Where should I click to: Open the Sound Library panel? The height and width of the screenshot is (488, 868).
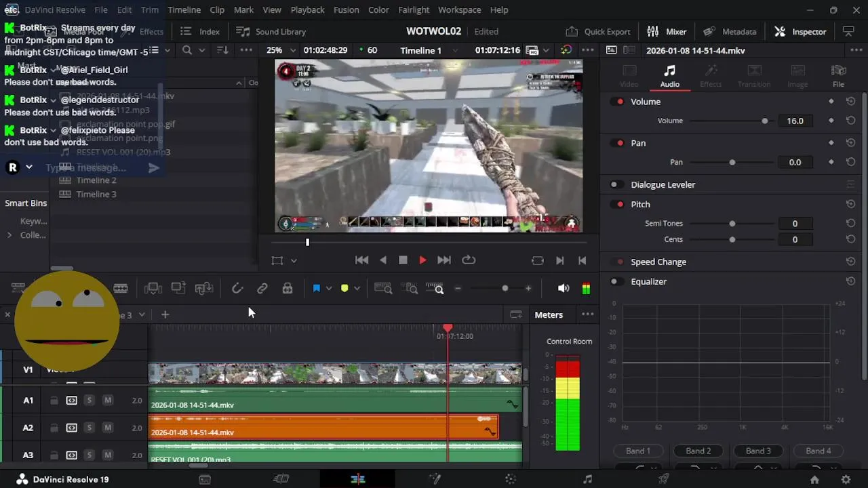click(x=271, y=32)
